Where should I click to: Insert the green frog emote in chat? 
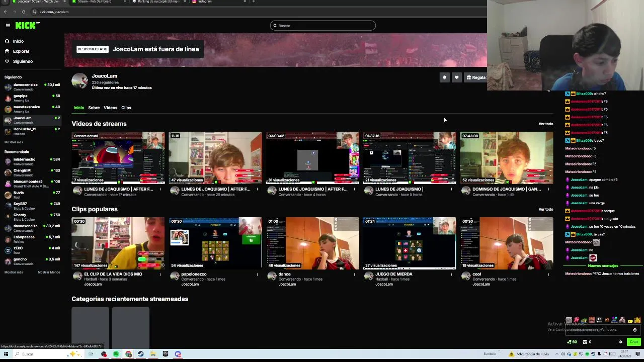[x=584, y=320]
